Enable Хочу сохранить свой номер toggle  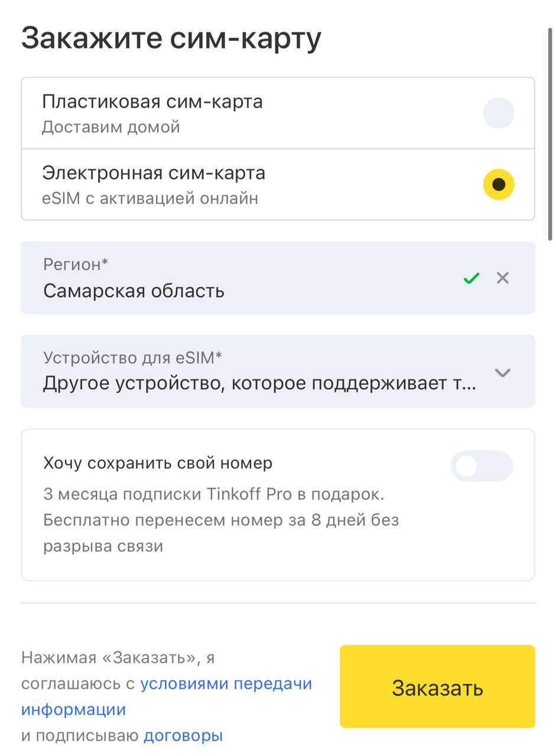click(482, 466)
